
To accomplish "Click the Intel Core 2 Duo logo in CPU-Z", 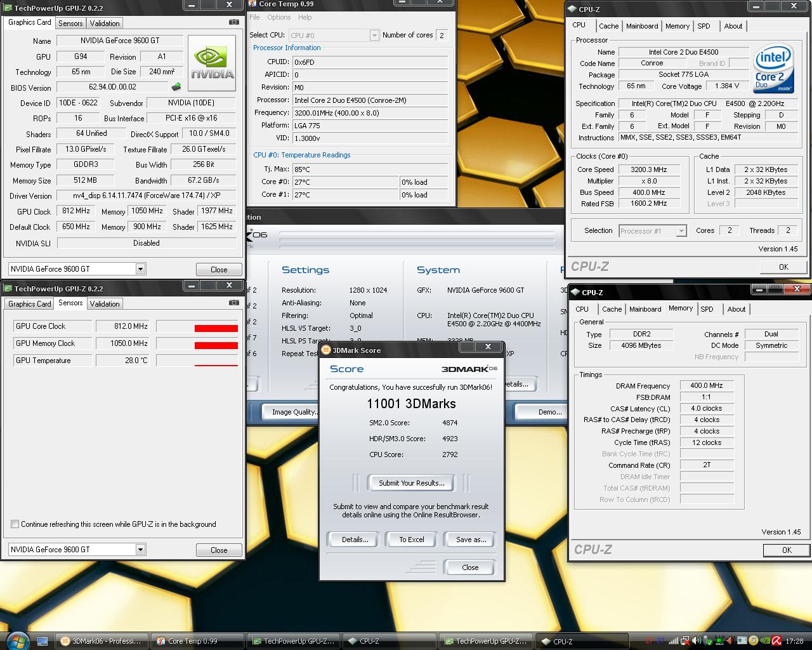I will click(774, 69).
